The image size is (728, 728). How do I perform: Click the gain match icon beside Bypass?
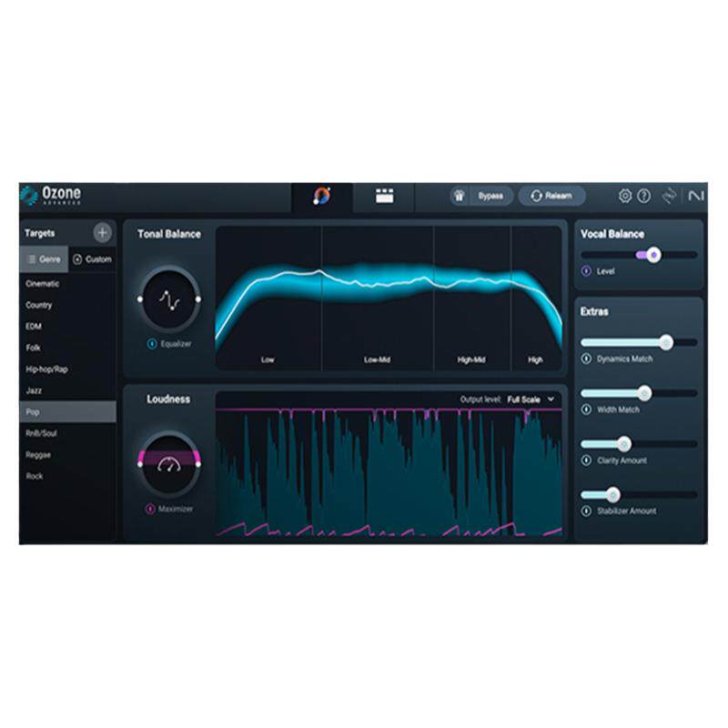[x=460, y=196]
